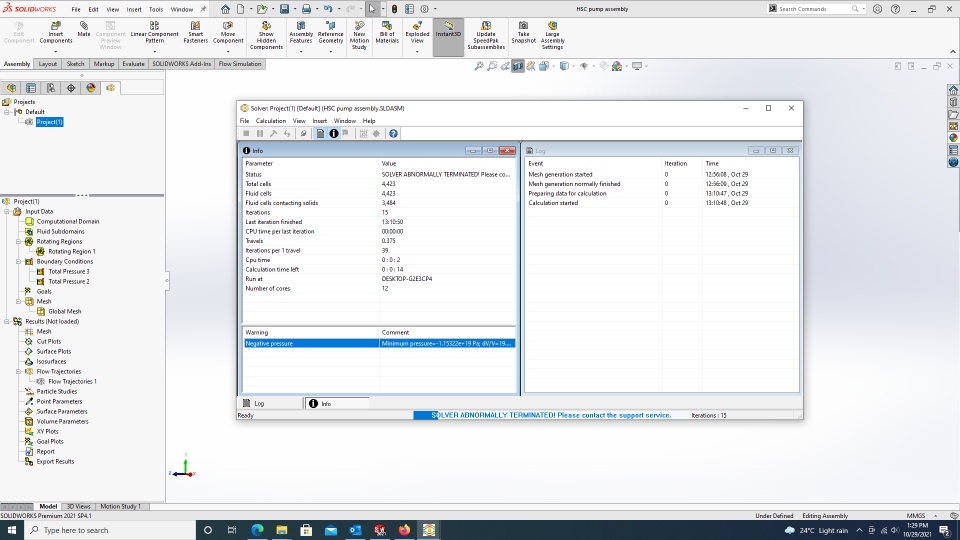Open Assembly Features dropdown arrow
960x540 pixels.
coord(301,52)
